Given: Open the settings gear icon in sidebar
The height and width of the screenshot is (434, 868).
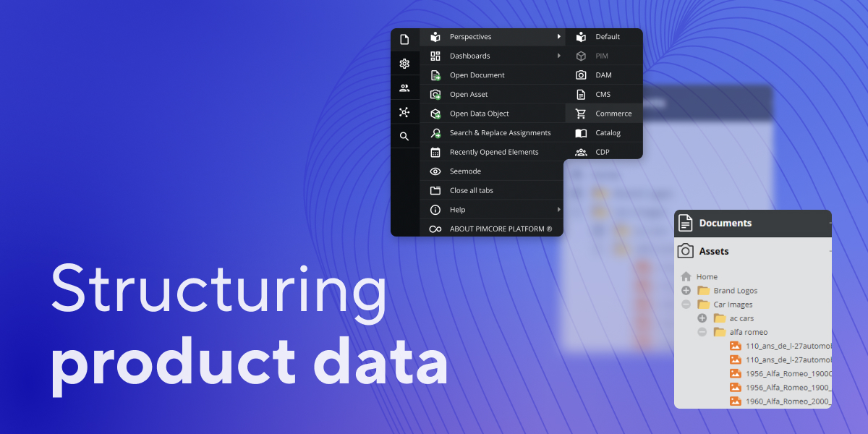Looking at the screenshot, I should tap(404, 64).
